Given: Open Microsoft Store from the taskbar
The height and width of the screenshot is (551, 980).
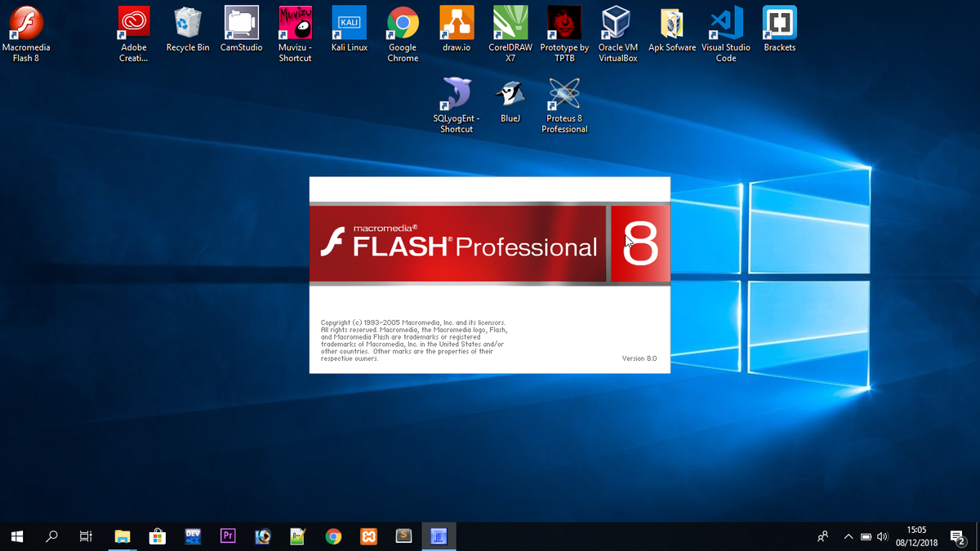Looking at the screenshot, I should tap(158, 536).
